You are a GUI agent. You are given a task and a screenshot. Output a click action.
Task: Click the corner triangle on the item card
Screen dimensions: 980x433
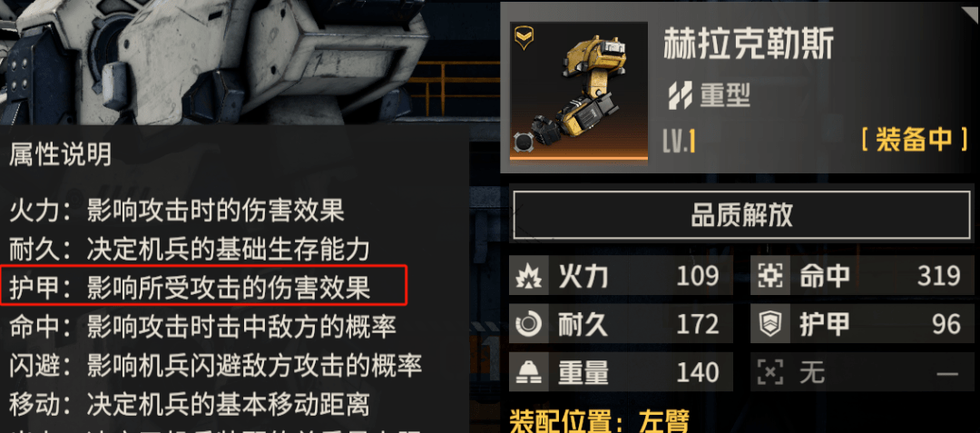971,11
